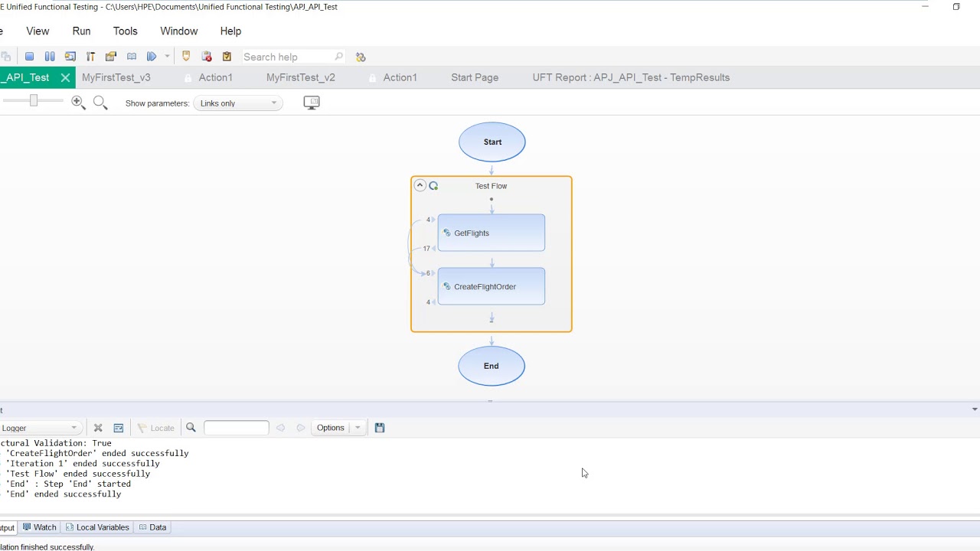Click the Pause run toolbar icon

(50, 57)
